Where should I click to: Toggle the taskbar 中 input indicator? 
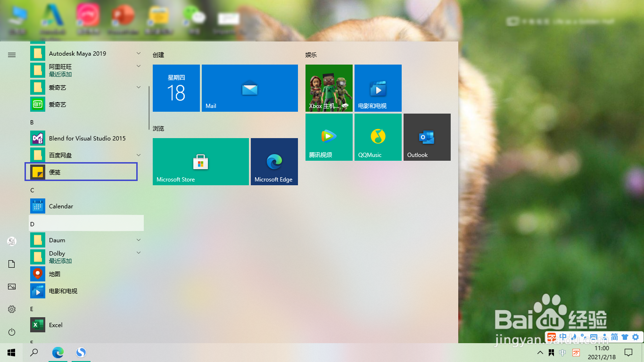point(562,353)
